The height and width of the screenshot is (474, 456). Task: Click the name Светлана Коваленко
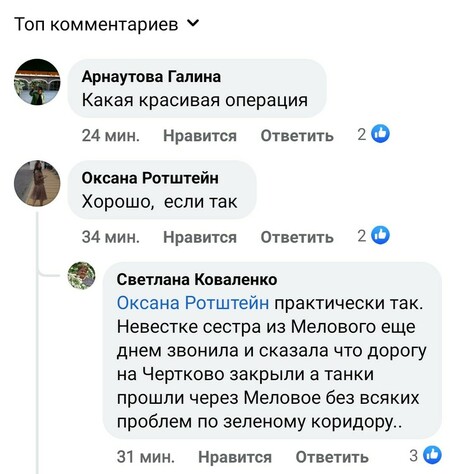[197, 279]
